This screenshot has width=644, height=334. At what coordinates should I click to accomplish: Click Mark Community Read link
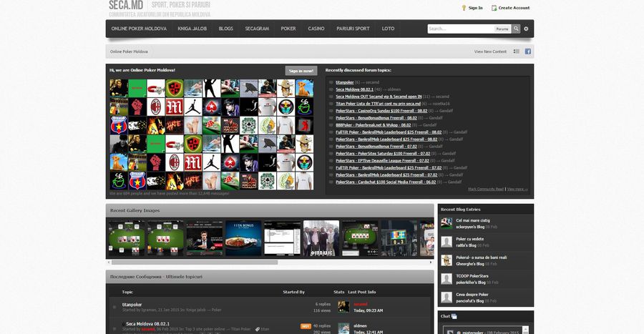pos(486,189)
